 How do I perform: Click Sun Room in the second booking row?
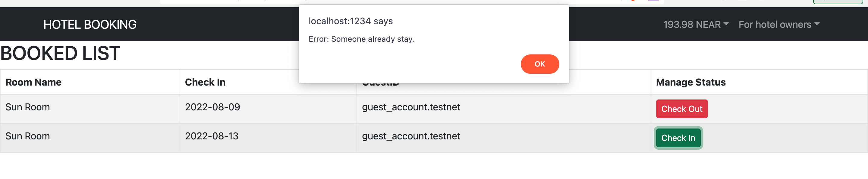28,136
